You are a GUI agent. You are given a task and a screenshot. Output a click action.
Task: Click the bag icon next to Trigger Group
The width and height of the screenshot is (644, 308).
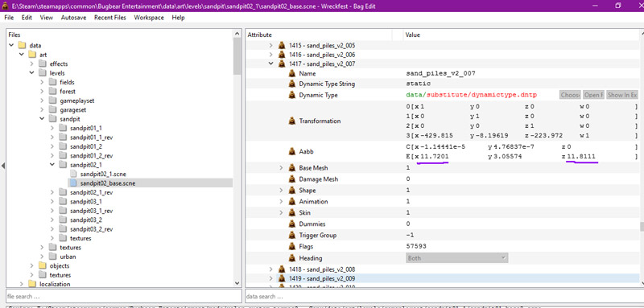click(291, 236)
